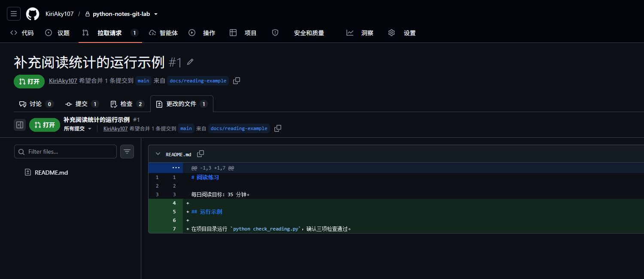The height and width of the screenshot is (279, 644).
Task: Click added line '## 运行示例'
Action: (x=207, y=212)
